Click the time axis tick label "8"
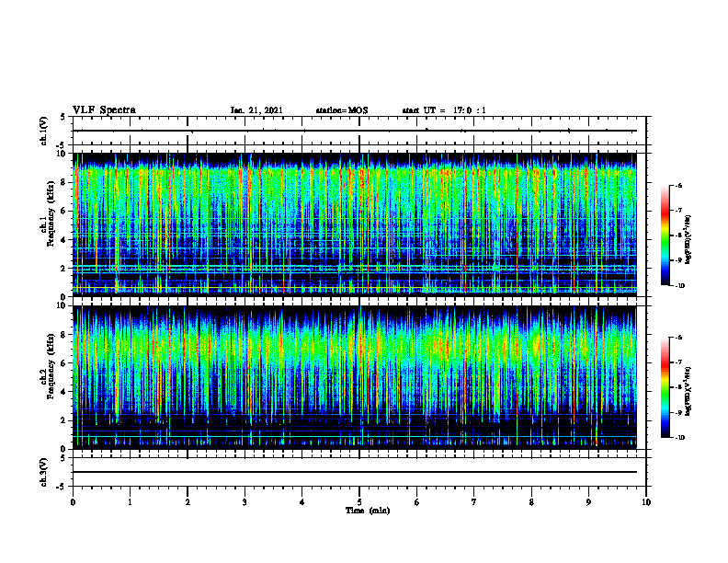Viewport: 728px width, 563px height. pyautogui.click(x=531, y=502)
